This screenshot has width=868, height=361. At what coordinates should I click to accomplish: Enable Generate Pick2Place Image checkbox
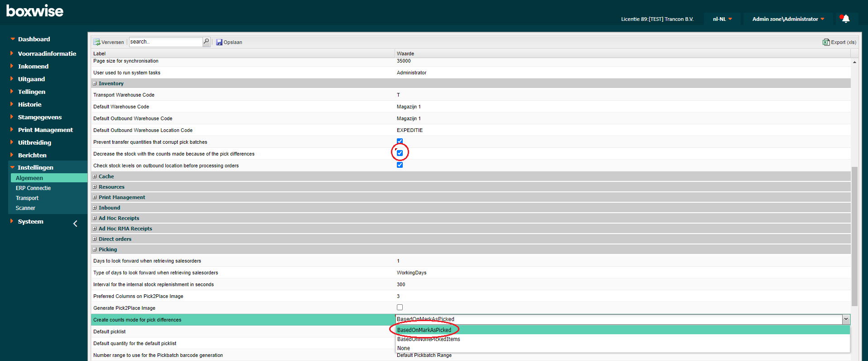(400, 307)
